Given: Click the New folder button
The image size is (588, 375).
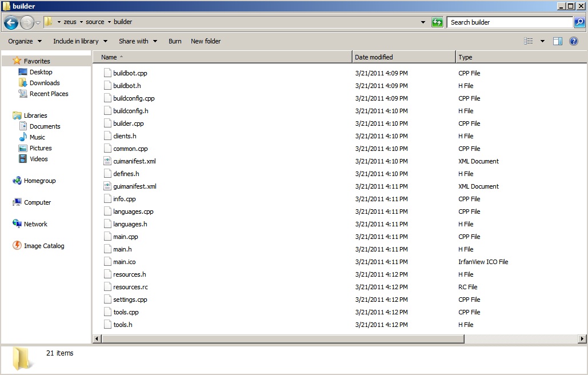Looking at the screenshot, I should pos(206,41).
